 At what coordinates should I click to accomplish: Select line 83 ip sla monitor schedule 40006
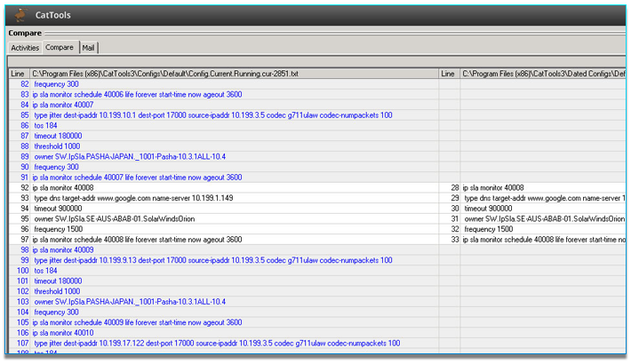137,94
